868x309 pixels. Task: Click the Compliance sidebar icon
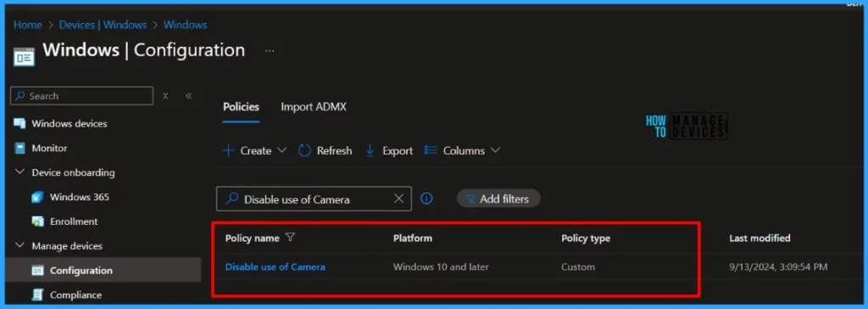(x=37, y=295)
